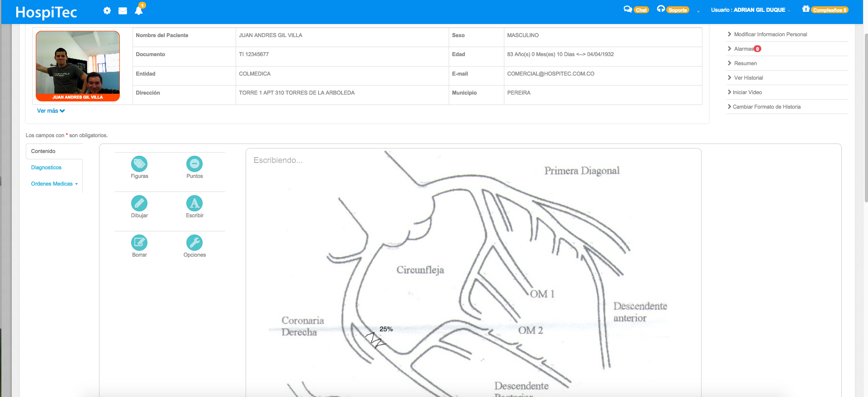The width and height of the screenshot is (868, 397).
Task: Open Modificar Informacion Personal
Action: [770, 34]
